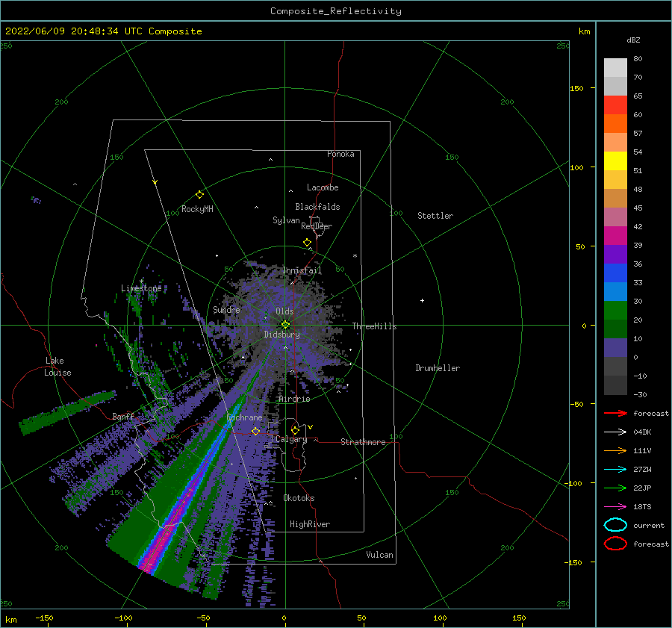
Task: Click the RedDeer city label
Action: [x=317, y=226]
